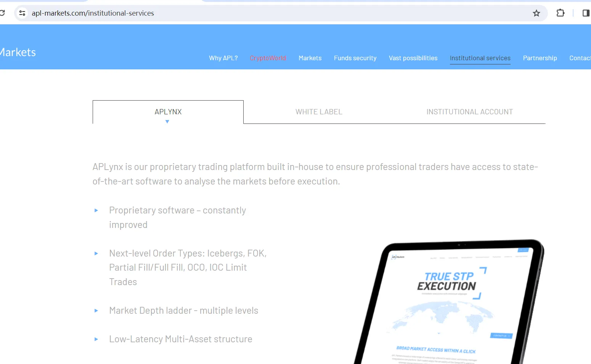Open the CryptoWorld menu item

tap(268, 58)
